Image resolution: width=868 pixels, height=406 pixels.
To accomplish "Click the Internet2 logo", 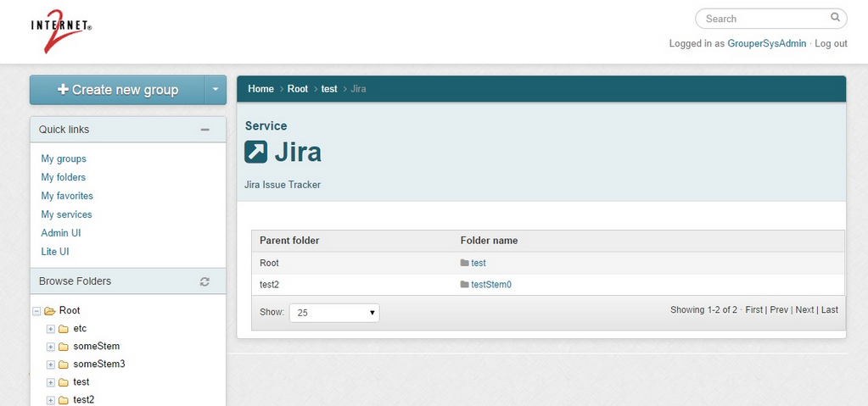I will pos(61,31).
